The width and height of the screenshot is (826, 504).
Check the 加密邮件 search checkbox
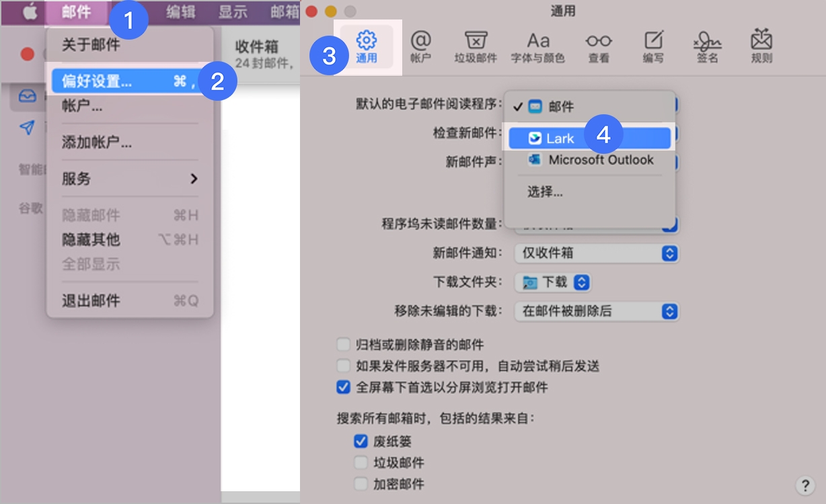(x=361, y=483)
